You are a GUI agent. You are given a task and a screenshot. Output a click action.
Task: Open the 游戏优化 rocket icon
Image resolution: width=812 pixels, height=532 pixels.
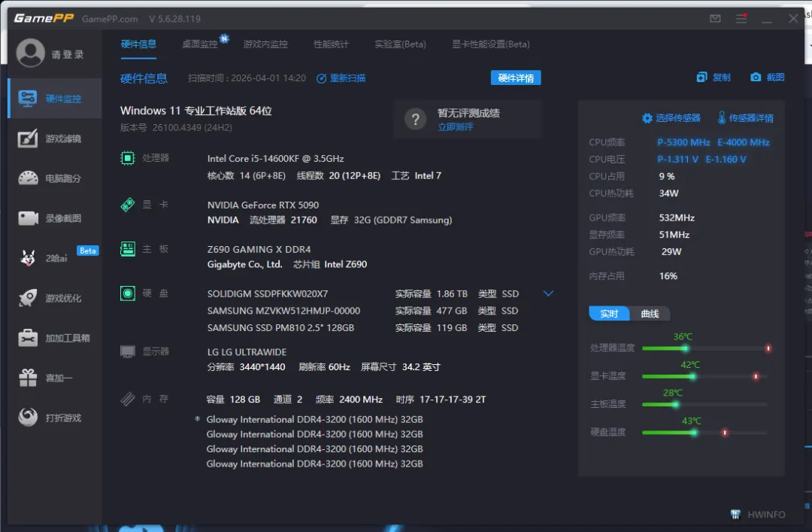tap(28, 298)
